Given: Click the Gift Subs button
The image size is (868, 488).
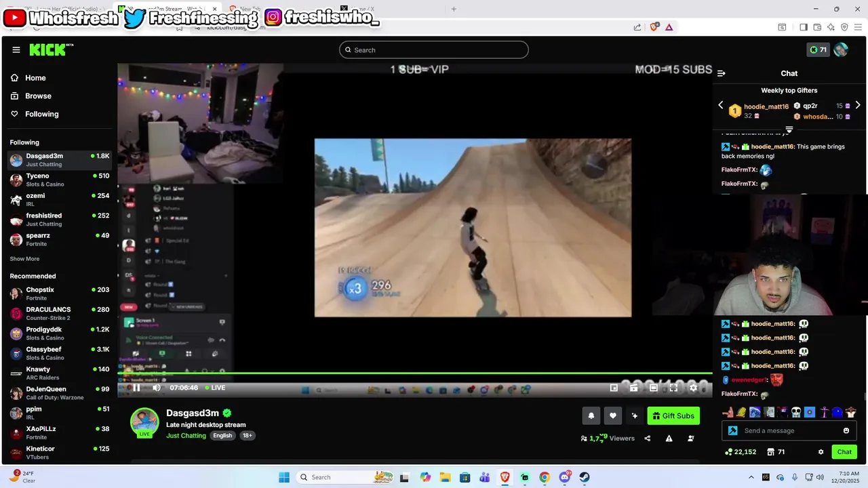Looking at the screenshot, I should 673,415.
